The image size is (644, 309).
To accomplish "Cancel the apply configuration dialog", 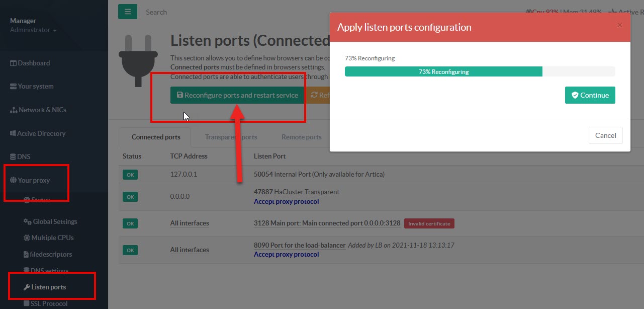I will (605, 135).
